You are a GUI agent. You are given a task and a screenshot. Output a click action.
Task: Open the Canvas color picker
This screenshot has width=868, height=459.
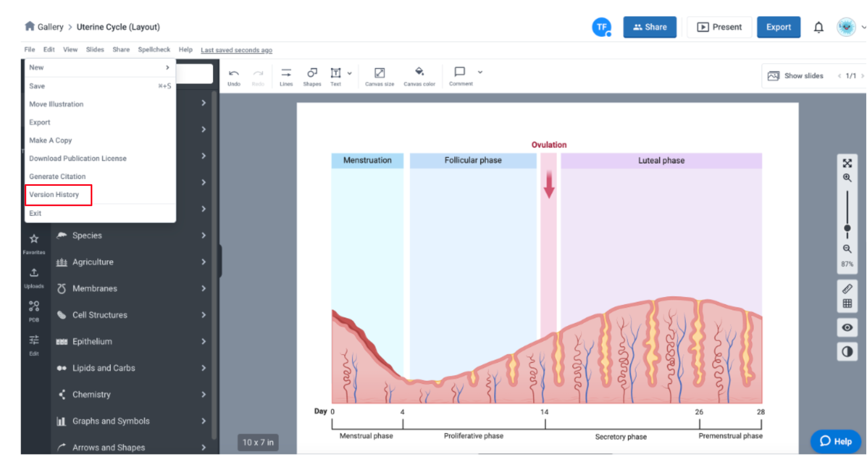[x=419, y=77]
